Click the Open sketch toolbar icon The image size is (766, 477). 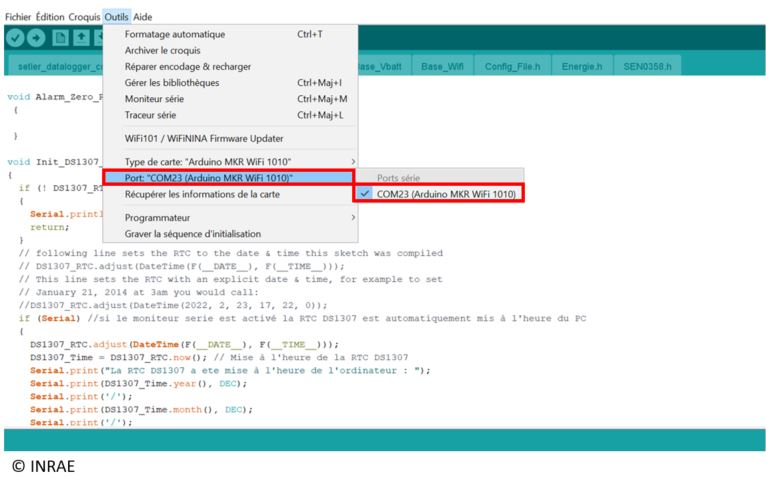(x=81, y=38)
